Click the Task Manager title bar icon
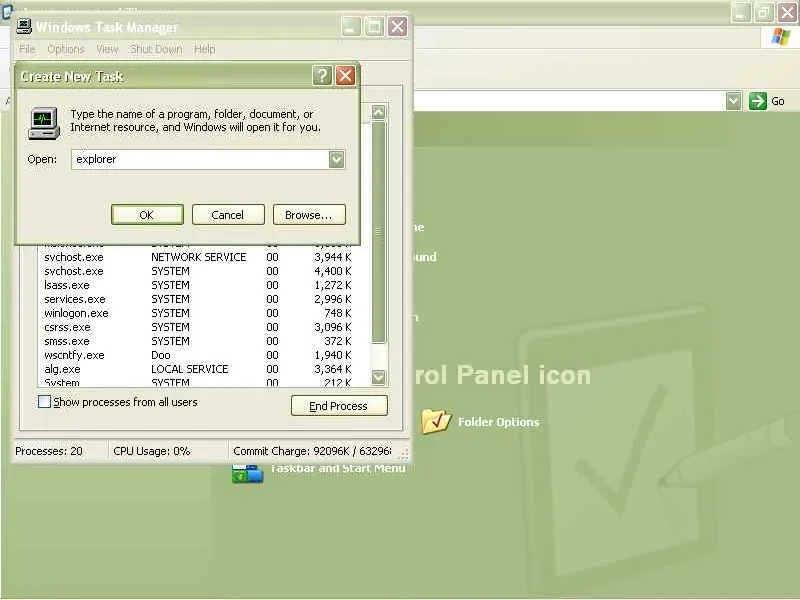800x600 pixels. 23,26
